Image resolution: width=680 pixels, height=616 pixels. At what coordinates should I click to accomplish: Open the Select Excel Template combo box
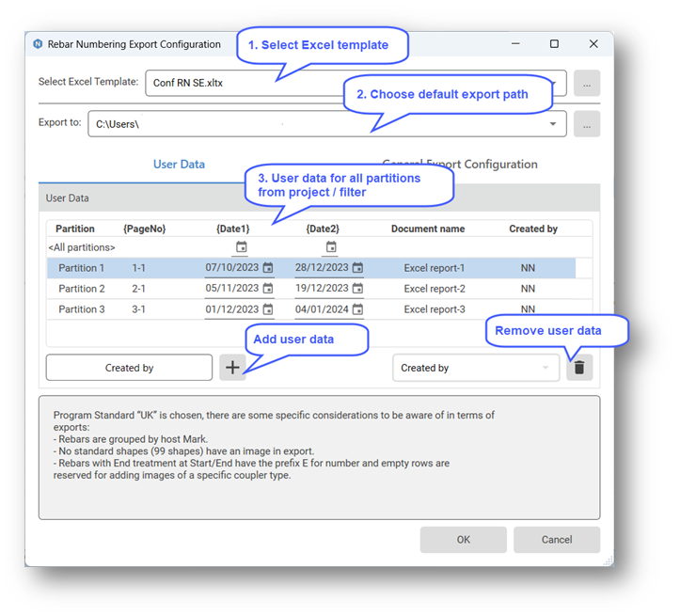356,83
